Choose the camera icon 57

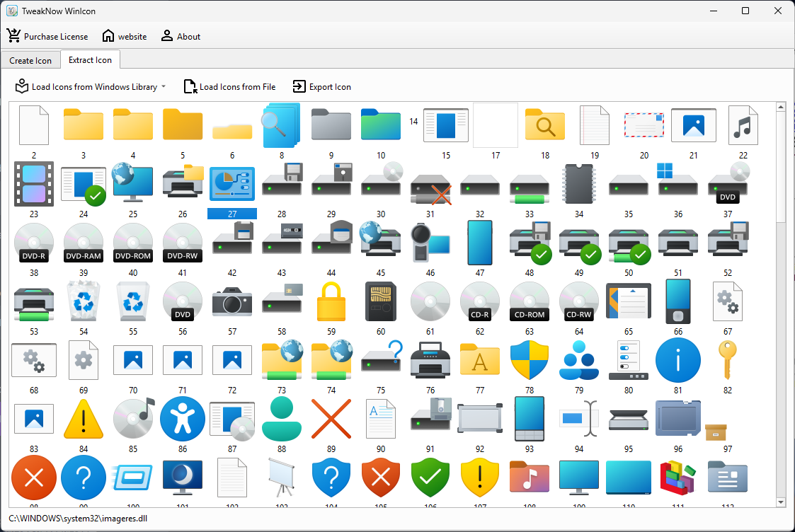232,301
